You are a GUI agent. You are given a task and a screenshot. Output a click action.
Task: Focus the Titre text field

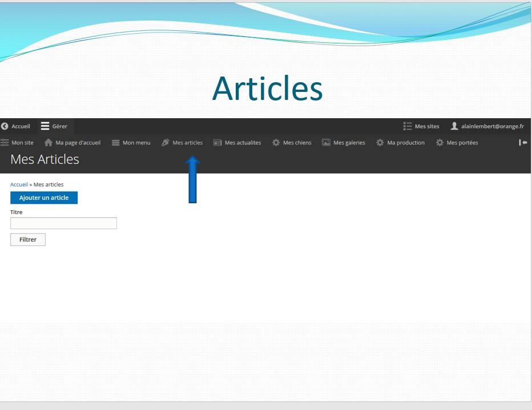[63, 223]
